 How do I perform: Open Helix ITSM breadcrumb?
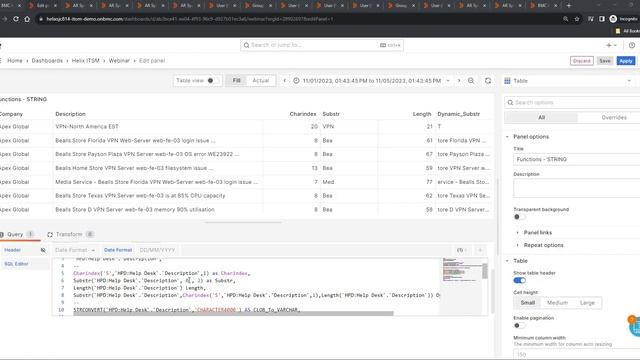86,61
